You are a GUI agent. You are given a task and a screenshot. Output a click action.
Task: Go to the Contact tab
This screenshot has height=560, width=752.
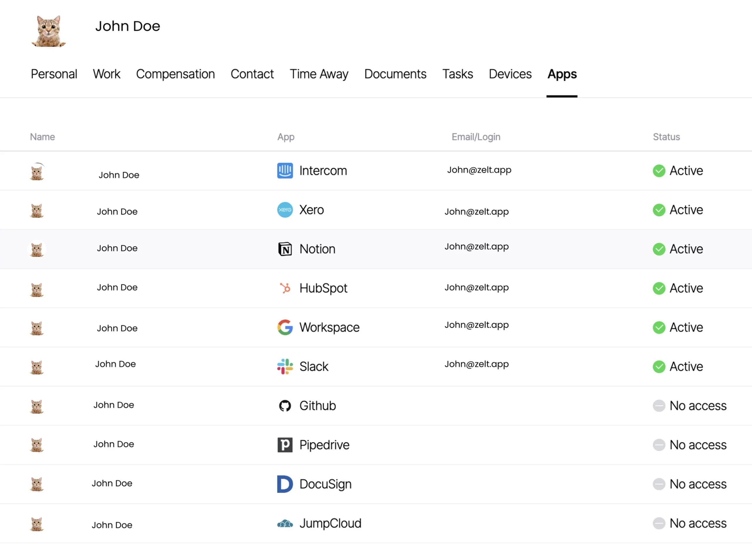click(252, 74)
